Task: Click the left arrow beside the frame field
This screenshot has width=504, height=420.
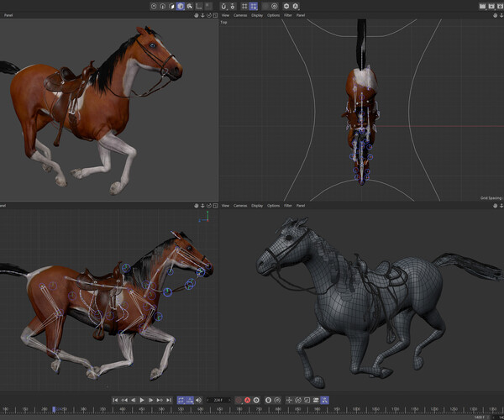Action: (207, 400)
